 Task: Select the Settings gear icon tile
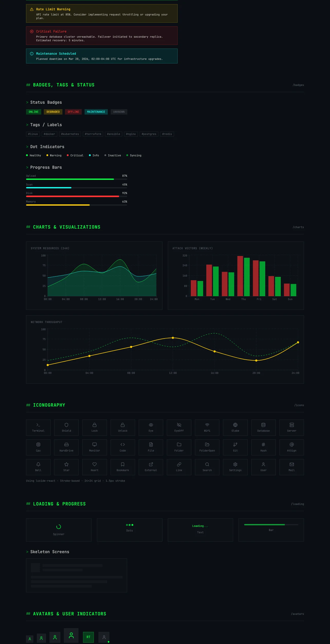point(235,467)
